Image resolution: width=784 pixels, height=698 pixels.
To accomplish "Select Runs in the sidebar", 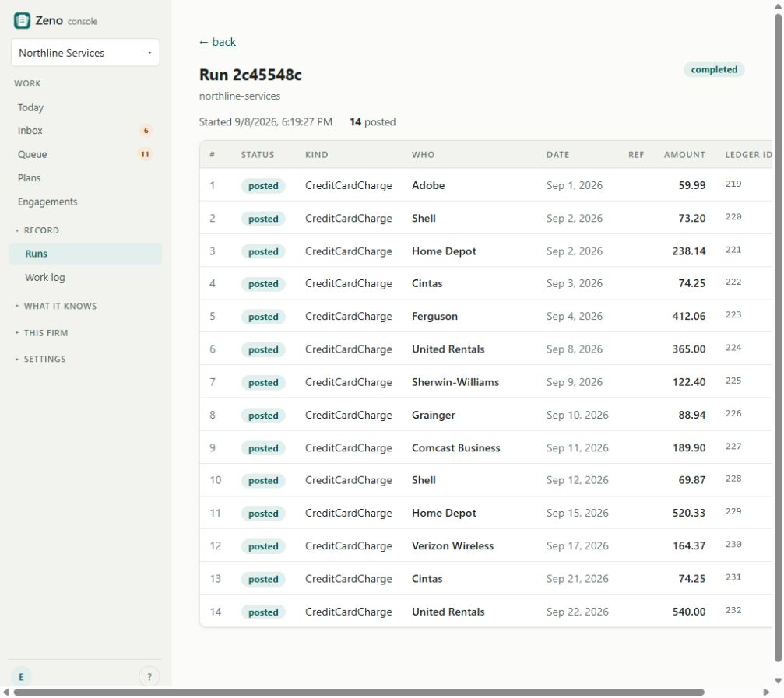I will [x=85, y=254].
